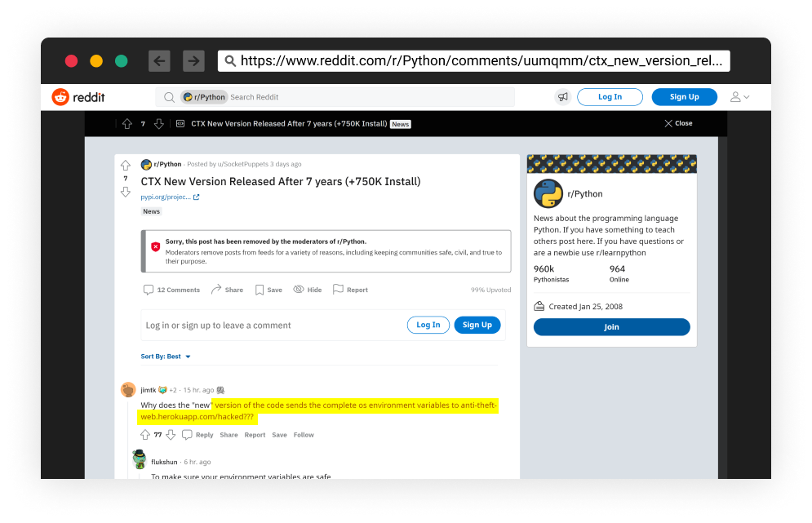Save the post with the bookmark icon
Viewport: 812px width, 523px height.
pyautogui.click(x=260, y=290)
